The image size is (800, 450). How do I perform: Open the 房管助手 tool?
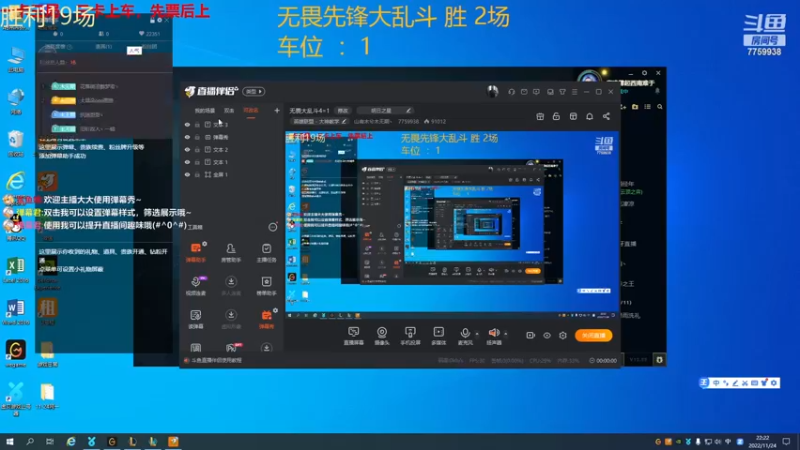pos(231,252)
